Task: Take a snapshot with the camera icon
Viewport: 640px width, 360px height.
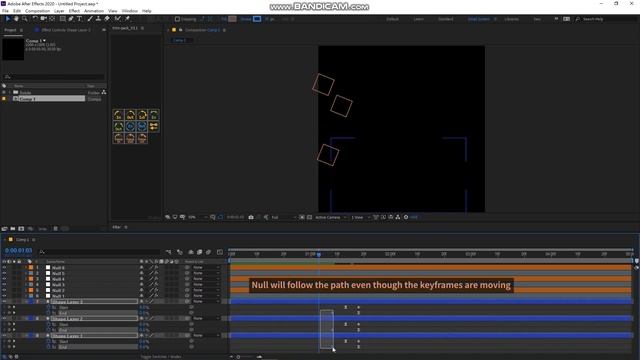Action: (251, 217)
